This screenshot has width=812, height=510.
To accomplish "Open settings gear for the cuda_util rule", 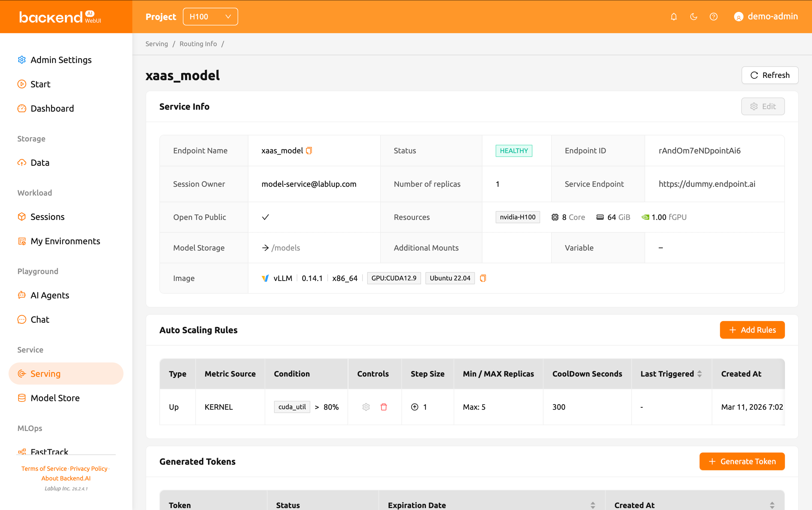I will (x=366, y=407).
